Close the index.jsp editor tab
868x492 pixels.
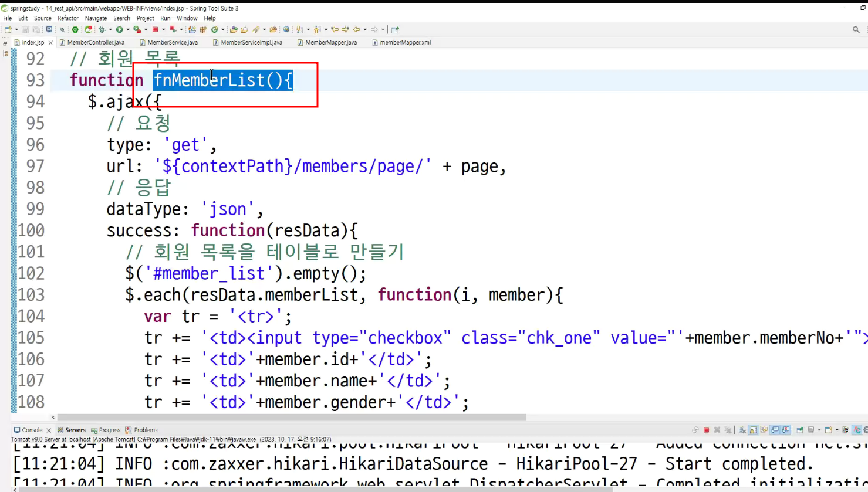[50, 43]
